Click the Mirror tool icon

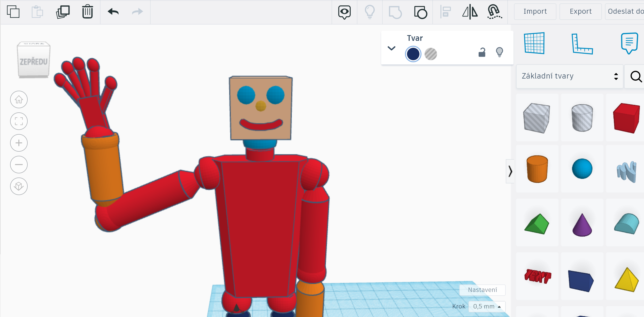[x=470, y=12]
